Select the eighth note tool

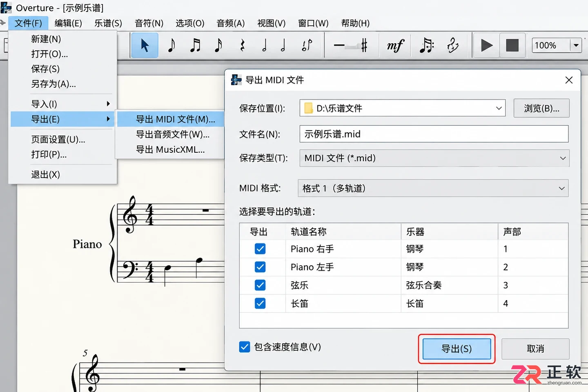tap(171, 45)
